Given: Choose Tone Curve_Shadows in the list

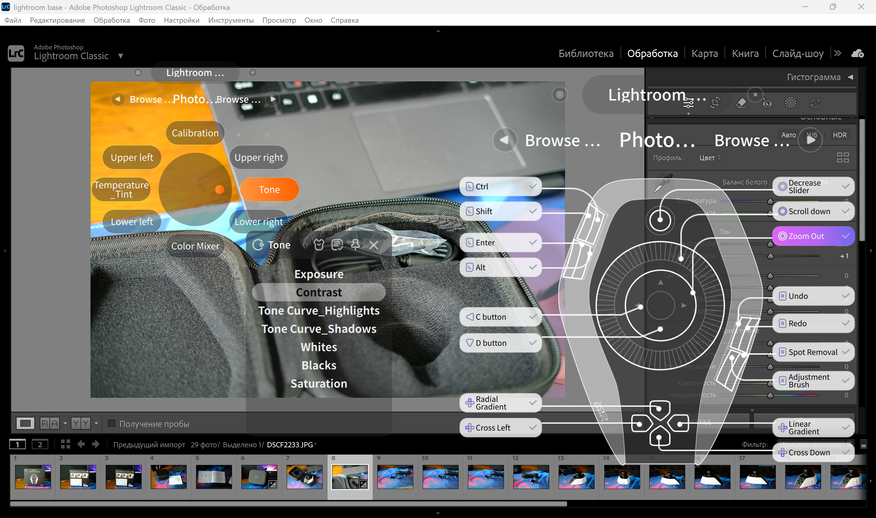Looking at the screenshot, I should tap(319, 329).
